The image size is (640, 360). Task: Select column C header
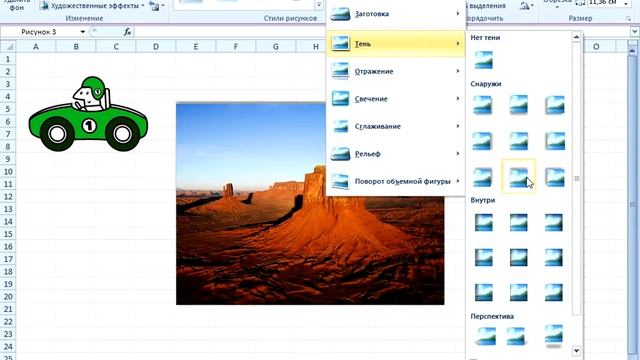[116, 47]
